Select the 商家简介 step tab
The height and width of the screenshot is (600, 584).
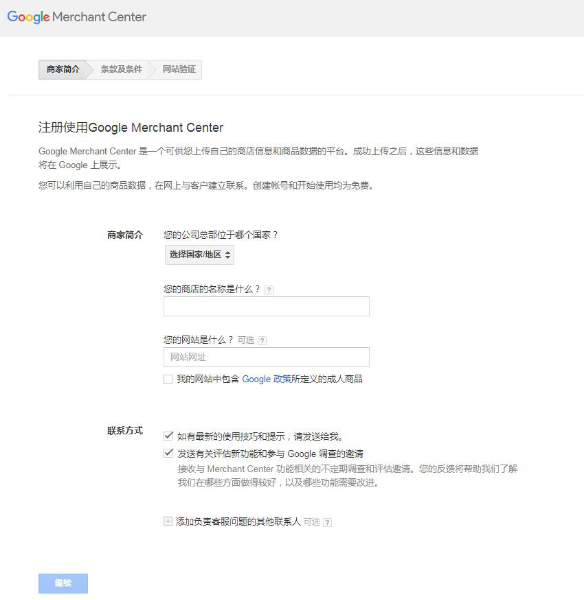tap(63, 69)
